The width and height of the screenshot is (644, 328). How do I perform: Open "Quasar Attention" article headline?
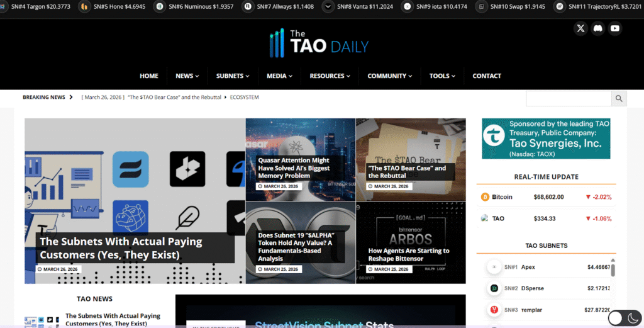[294, 168]
